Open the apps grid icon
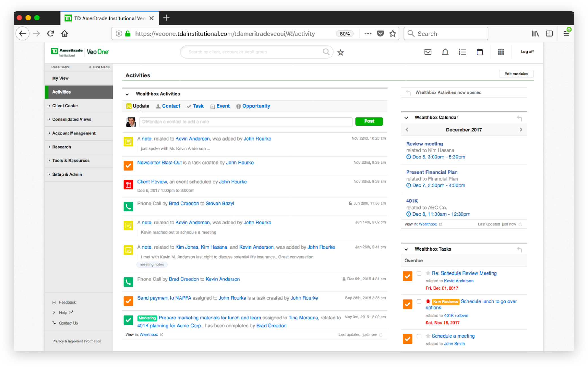 pos(501,52)
